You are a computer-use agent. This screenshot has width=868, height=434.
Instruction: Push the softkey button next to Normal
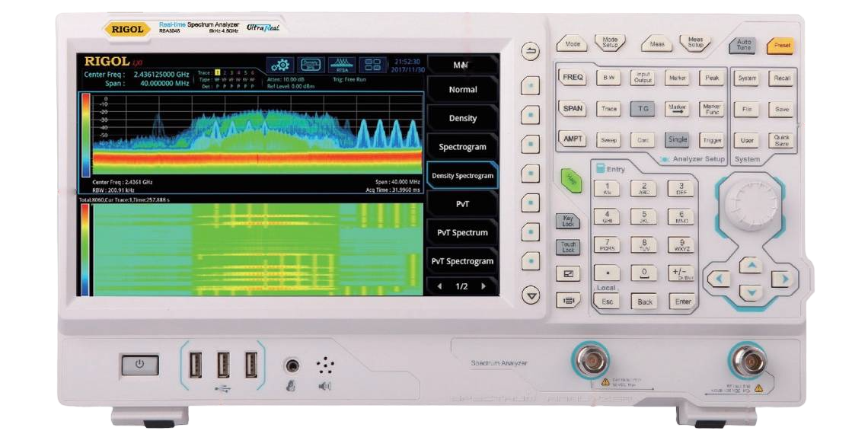point(531,86)
